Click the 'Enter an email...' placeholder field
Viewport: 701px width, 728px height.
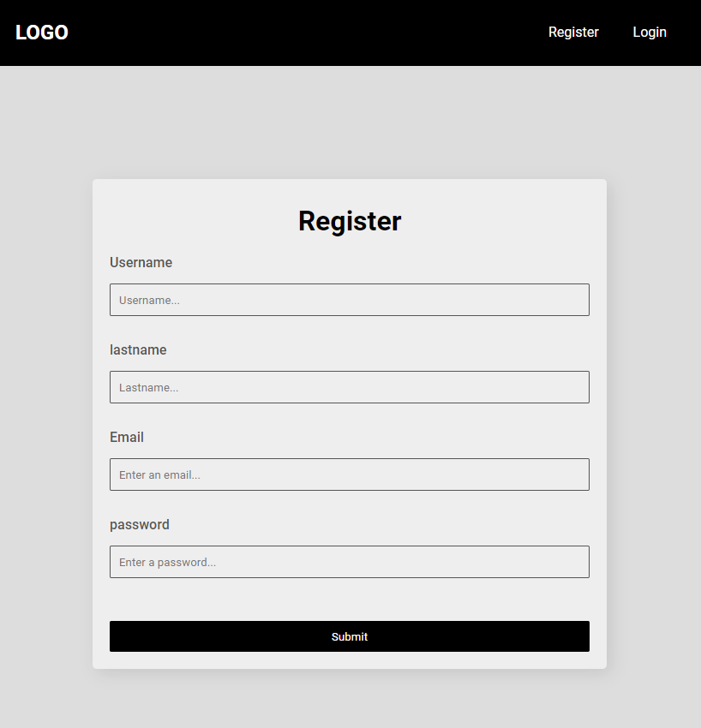(x=349, y=474)
